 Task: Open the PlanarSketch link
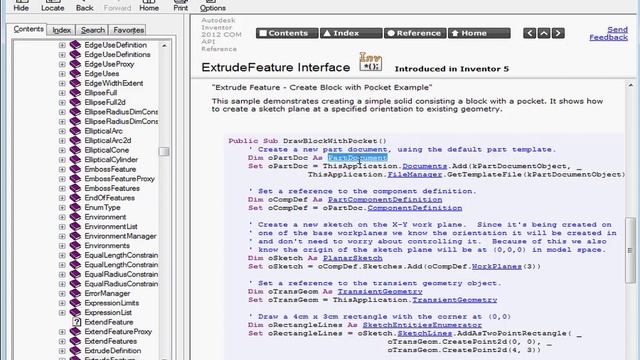[x=353, y=258]
